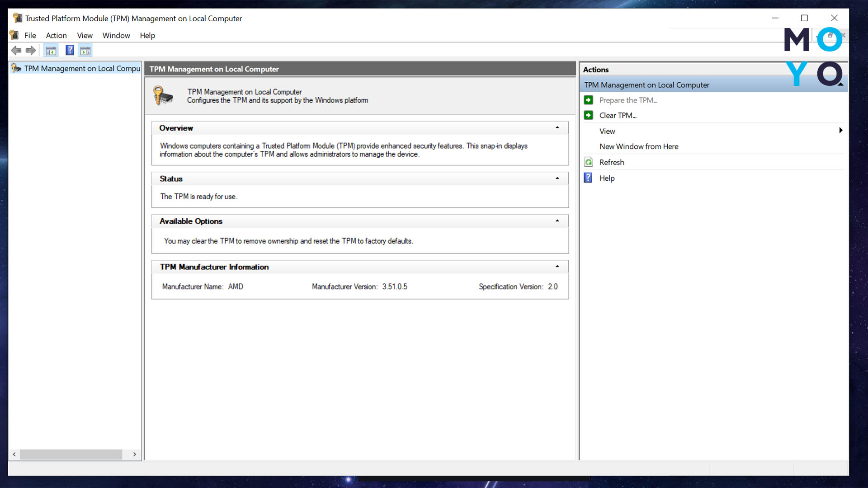868x488 pixels.
Task: Click the Forward arrow toolbar icon
Action: [x=31, y=51]
